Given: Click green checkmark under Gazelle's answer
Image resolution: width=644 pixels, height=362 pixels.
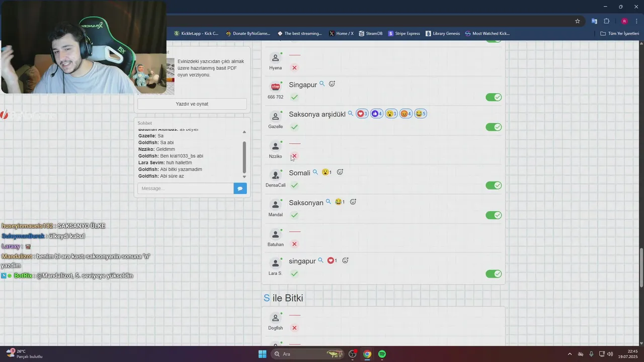Looking at the screenshot, I should [x=294, y=127].
